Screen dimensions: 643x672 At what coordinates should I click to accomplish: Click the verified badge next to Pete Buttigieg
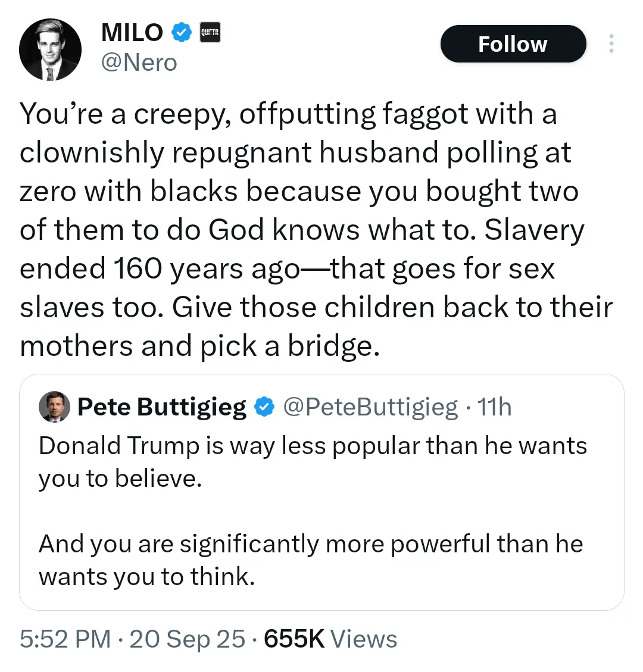pos(264,407)
